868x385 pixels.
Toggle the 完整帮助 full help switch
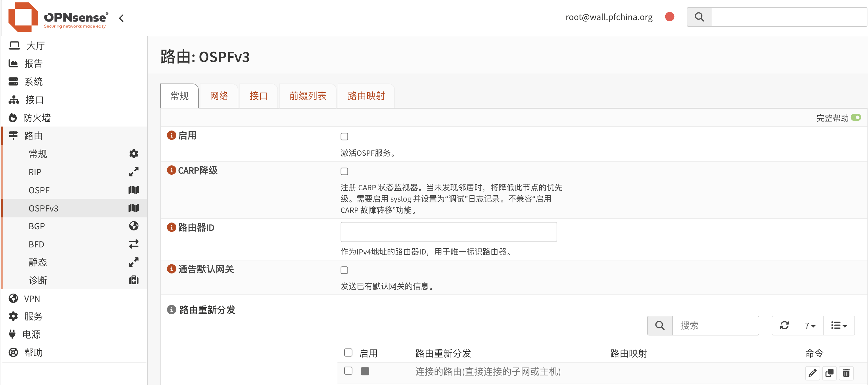click(x=856, y=117)
